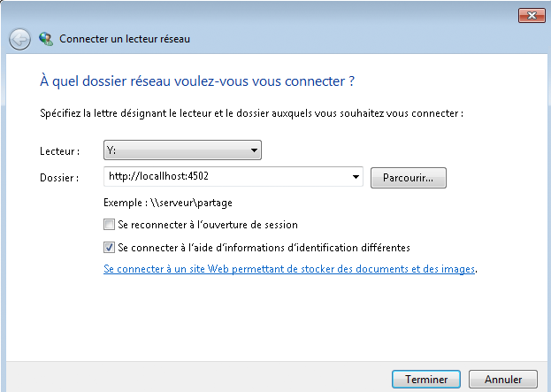Screen dimensions: 551x392
Task: Click the 'Se reconnecter à l'ouverture de session' label
Action: 208,225
